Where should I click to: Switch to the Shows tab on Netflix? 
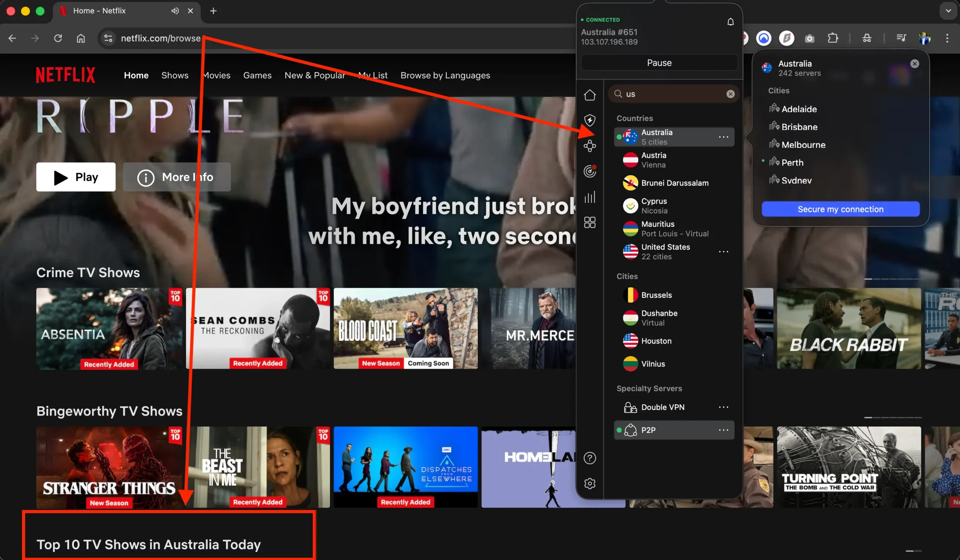(175, 75)
